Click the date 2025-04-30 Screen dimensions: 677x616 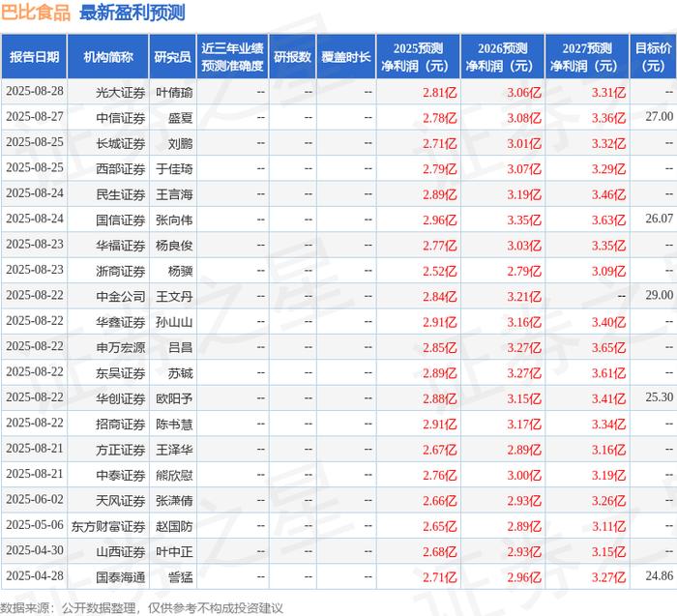(35, 550)
